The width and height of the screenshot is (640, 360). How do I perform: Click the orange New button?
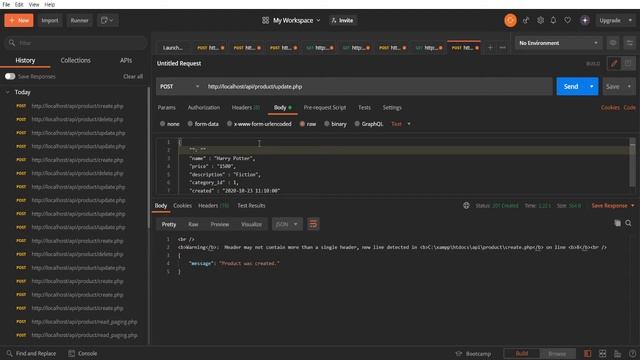point(19,20)
